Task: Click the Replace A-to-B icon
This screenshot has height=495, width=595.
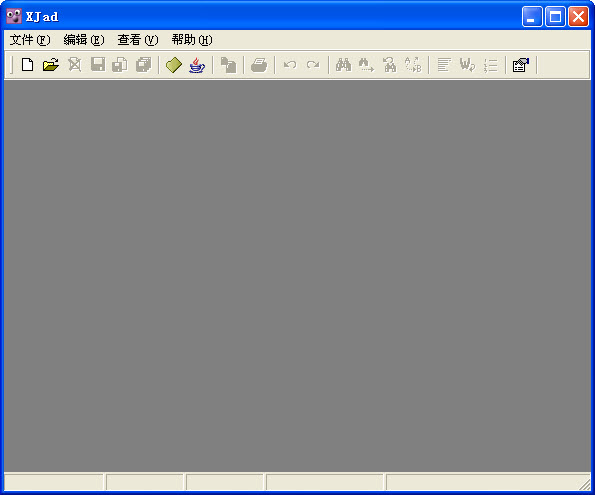Action: click(x=413, y=65)
